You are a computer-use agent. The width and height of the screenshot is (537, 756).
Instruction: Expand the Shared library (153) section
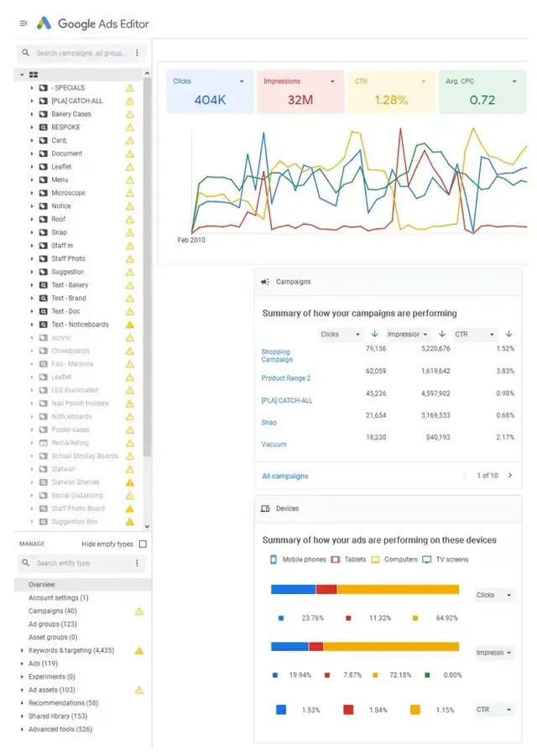(22, 716)
